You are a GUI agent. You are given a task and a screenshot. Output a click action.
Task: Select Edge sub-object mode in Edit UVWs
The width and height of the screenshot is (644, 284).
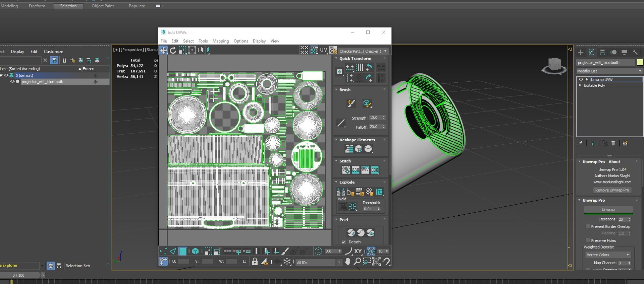(173, 251)
